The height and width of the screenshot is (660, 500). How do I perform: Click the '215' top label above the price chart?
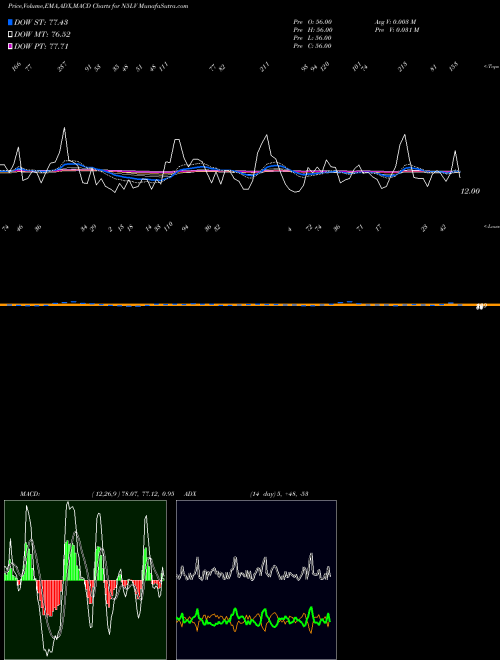(x=403, y=67)
